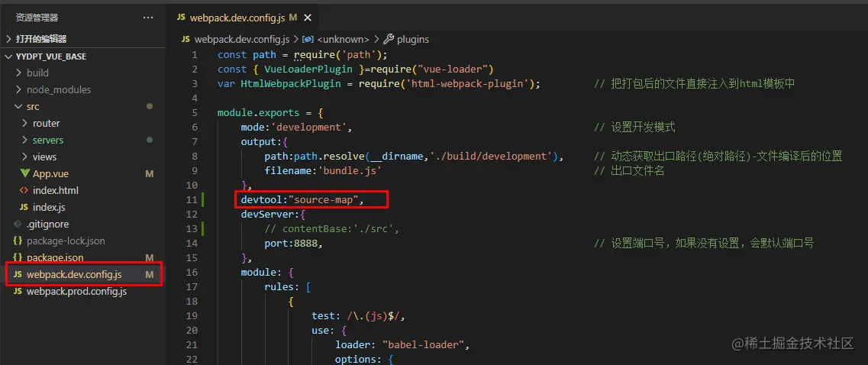Click the JS icon beside index.js
Viewport: 868px width, 365px height.
(24, 207)
